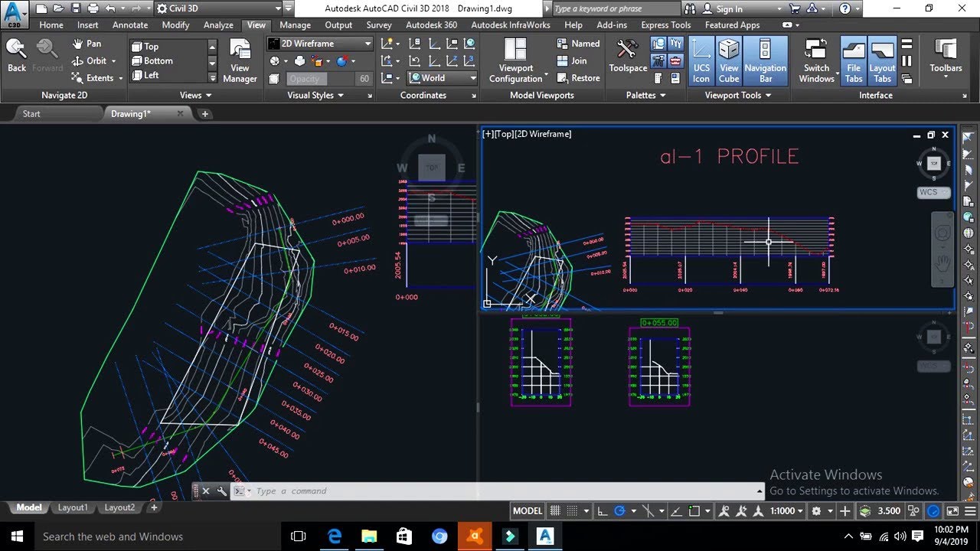Expand the Viewport Tools panel
The width and height of the screenshot is (980, 551).
[737, 95]
